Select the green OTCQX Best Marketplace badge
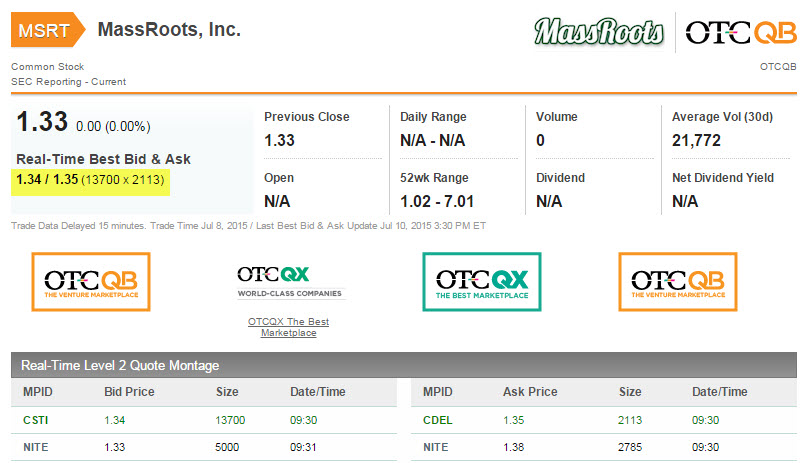The width and height of the screenshot is (805, 463). pos(482,282)
